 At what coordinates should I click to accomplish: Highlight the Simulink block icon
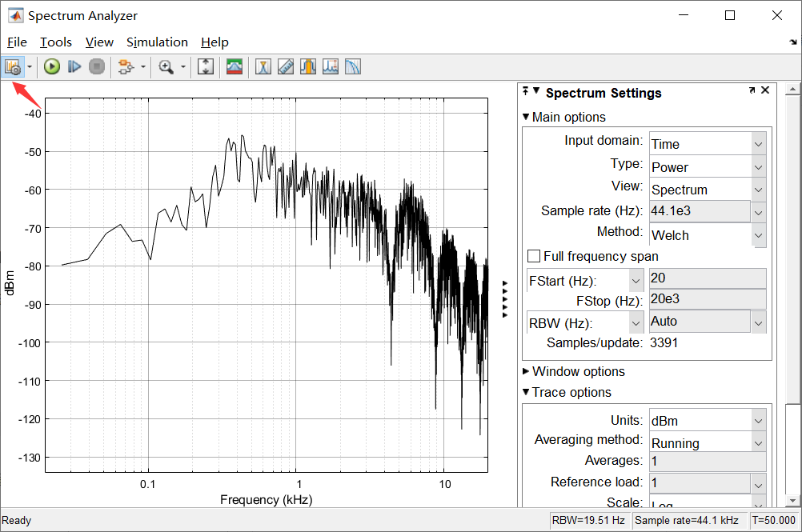click(126, 67)
